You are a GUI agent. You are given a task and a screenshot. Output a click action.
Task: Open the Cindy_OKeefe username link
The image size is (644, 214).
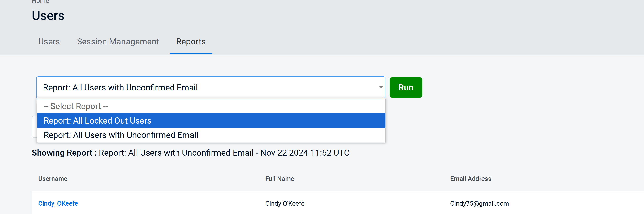58,204
